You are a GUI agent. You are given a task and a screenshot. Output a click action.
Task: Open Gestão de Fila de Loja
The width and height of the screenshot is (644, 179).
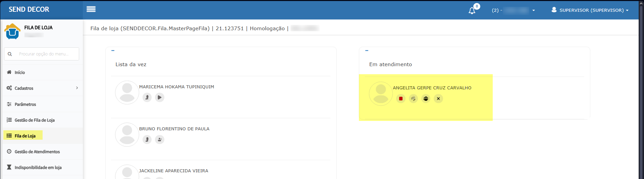point(43,120)
